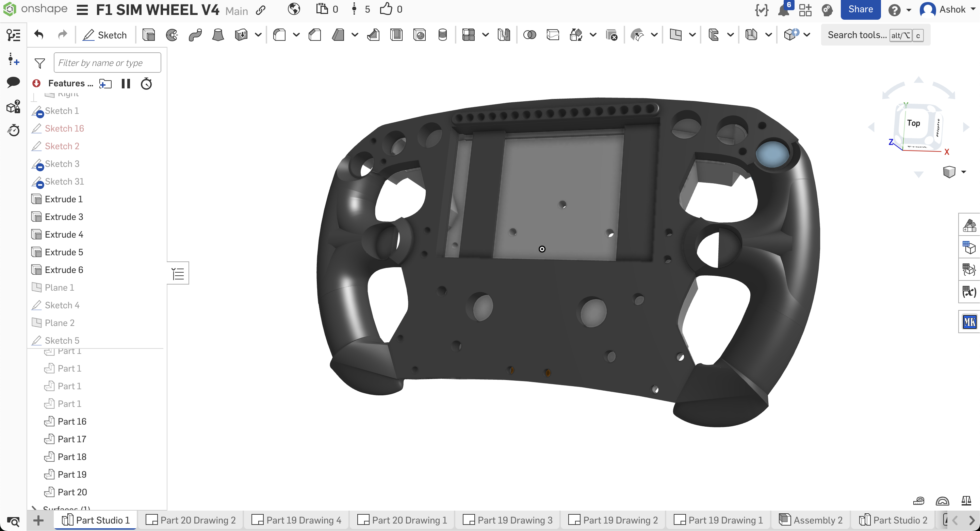This screenshot has height=531, width=980.
Task: Toggle the rollback timer icon in Features header
Action: pos(146,83)
